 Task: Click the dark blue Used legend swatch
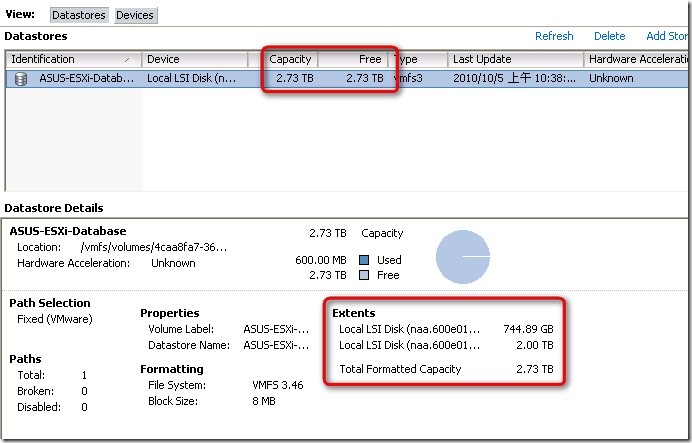point(364,260)
